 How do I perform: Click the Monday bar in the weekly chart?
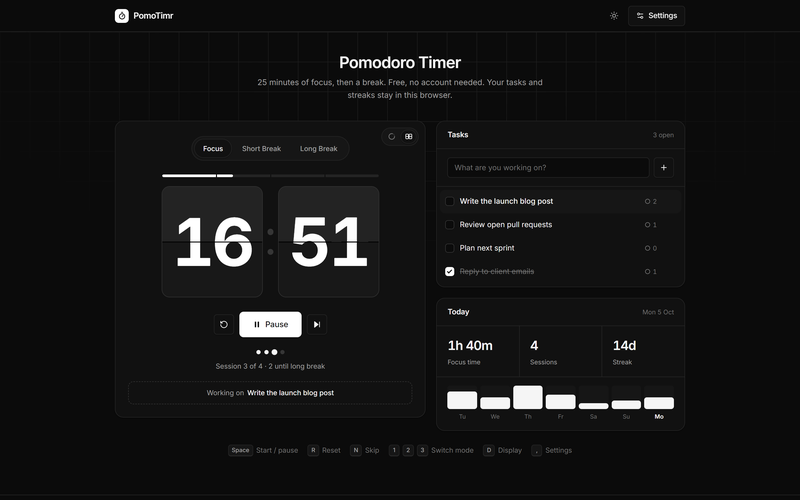coord(659,403)
